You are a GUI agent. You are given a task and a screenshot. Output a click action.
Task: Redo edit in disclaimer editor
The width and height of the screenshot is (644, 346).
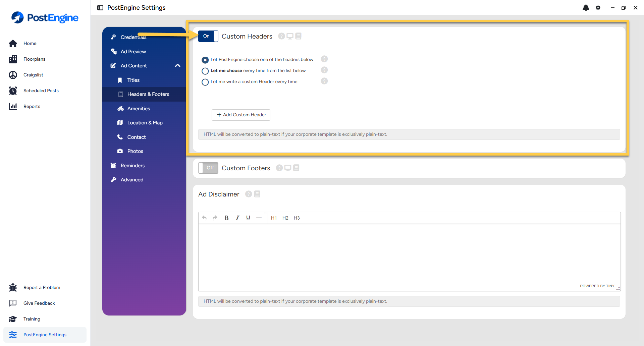[x=215, y=218]
